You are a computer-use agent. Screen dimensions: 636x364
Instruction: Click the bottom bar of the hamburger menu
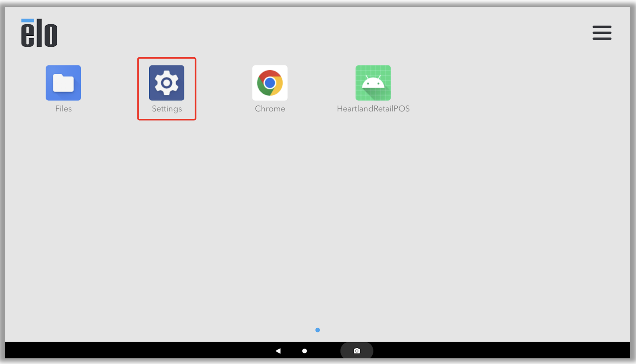tap(602, 38)
